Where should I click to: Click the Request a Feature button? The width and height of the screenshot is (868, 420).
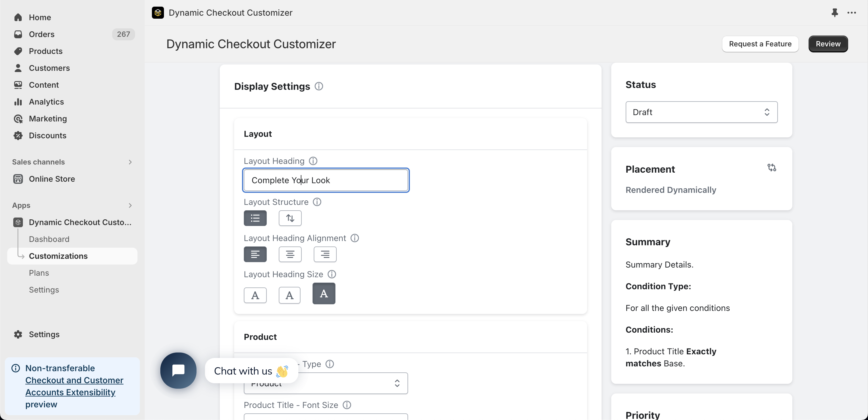click(x=760, y=44)
